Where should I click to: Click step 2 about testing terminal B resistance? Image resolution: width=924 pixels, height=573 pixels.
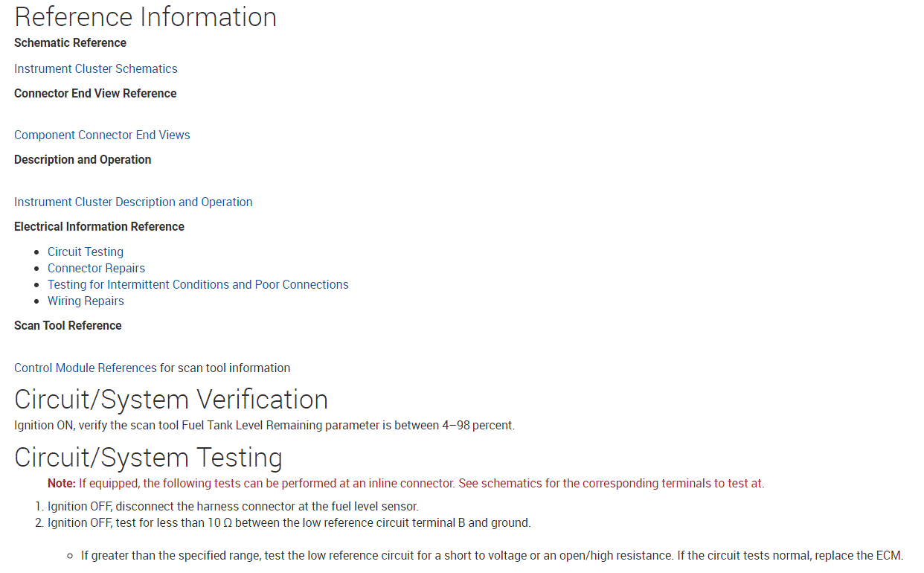click(x=289, y=522)
